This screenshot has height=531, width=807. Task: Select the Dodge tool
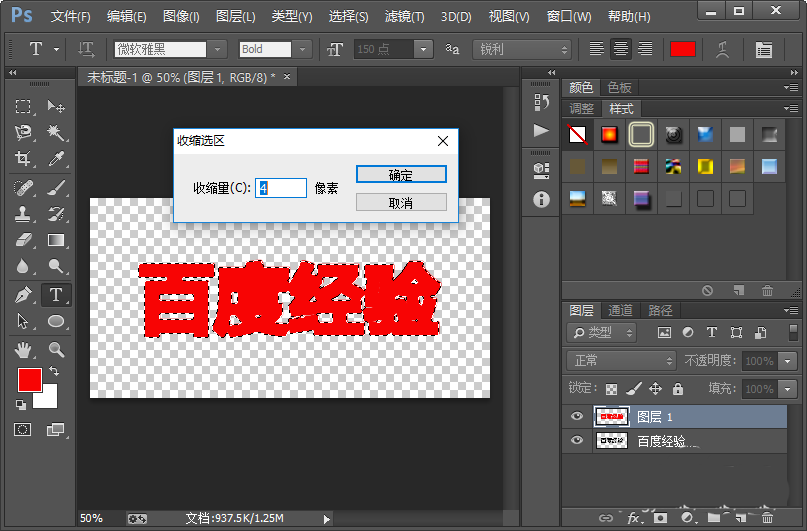pos(56,266)
